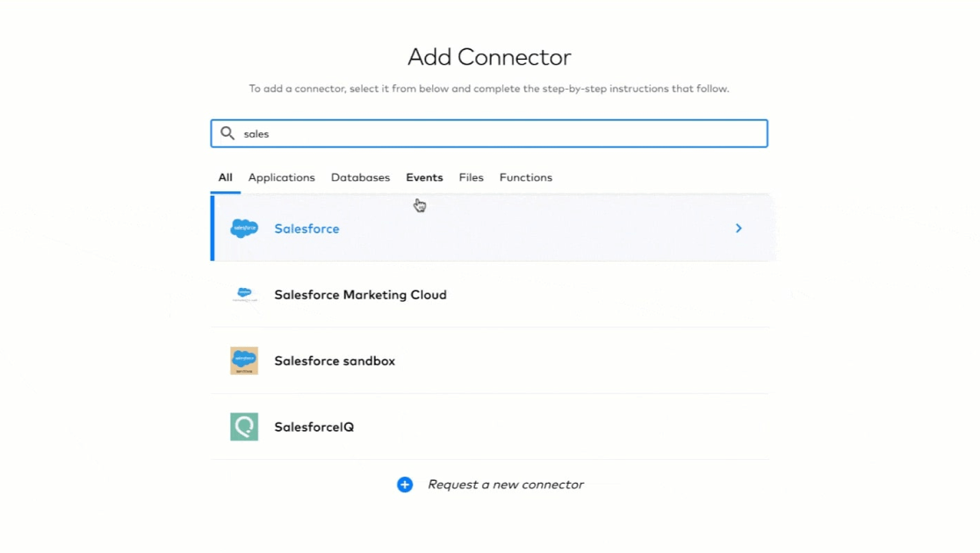Choose the Salesforce Marketing Cloud label
This screenshot has width=980, height=553.
360,295
